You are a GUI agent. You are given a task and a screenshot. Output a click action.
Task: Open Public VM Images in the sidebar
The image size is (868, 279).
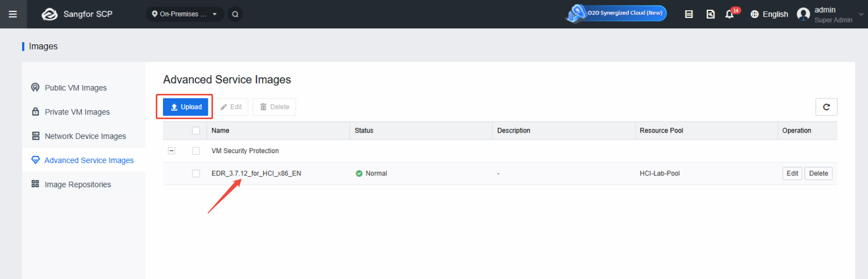coord(75,88)
